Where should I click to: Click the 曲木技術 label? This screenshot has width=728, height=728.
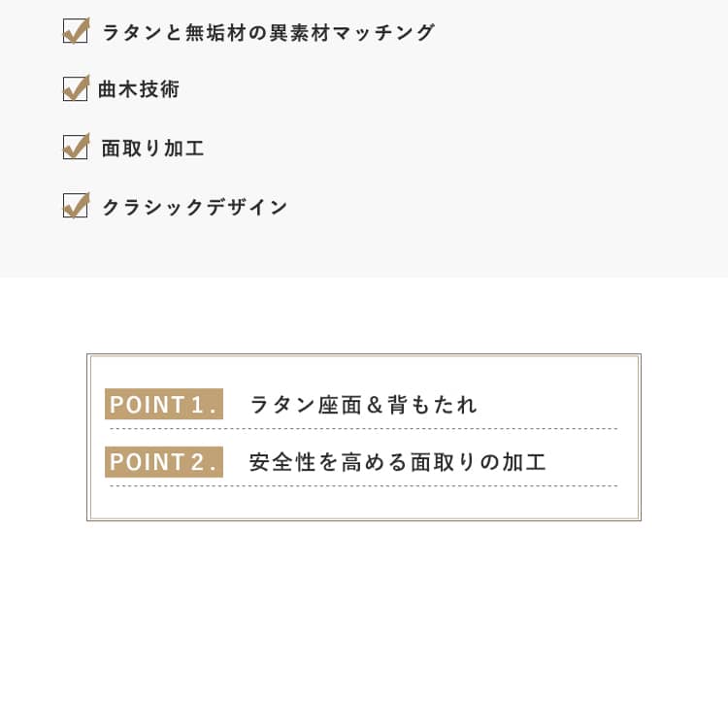[x=139, y=89]
